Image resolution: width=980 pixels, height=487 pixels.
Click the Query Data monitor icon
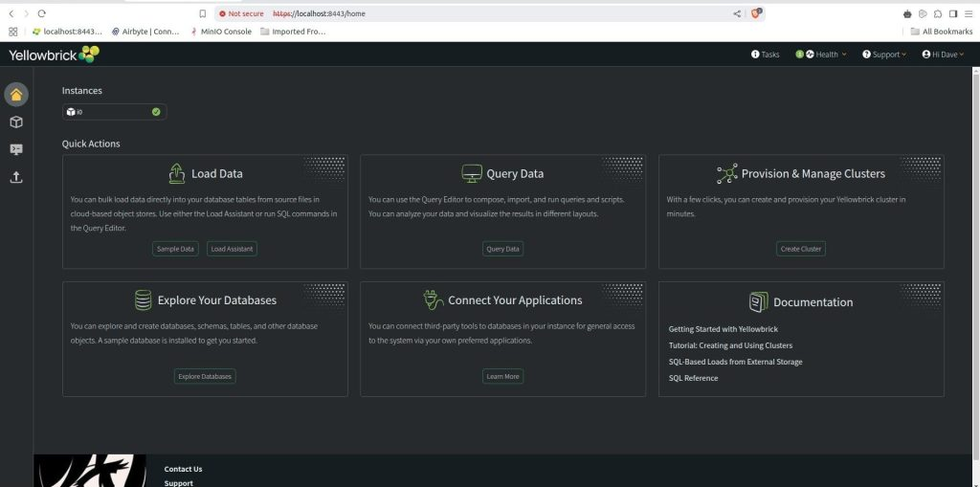[x=471, y=173]
